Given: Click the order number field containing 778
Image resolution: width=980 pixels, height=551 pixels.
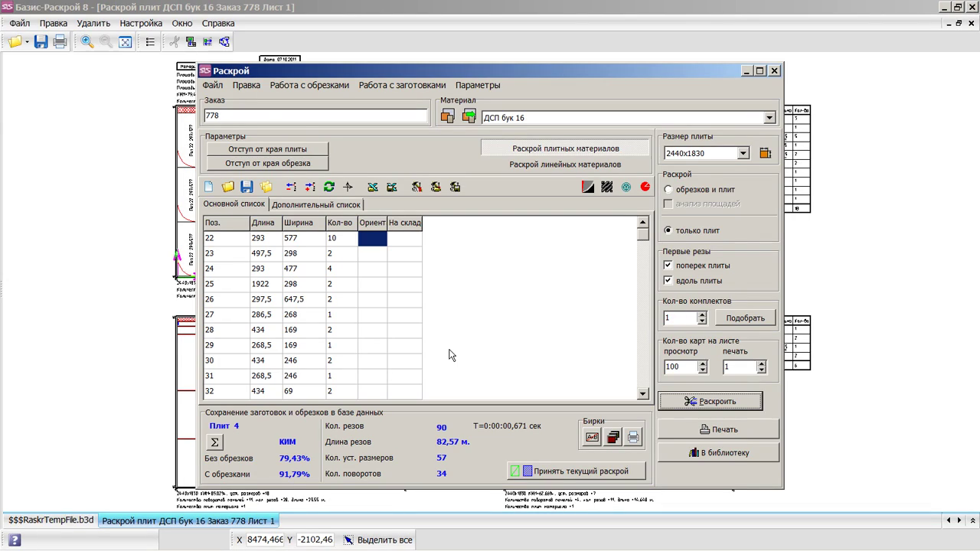Looking at the screenshot, I should coord(315,116).
